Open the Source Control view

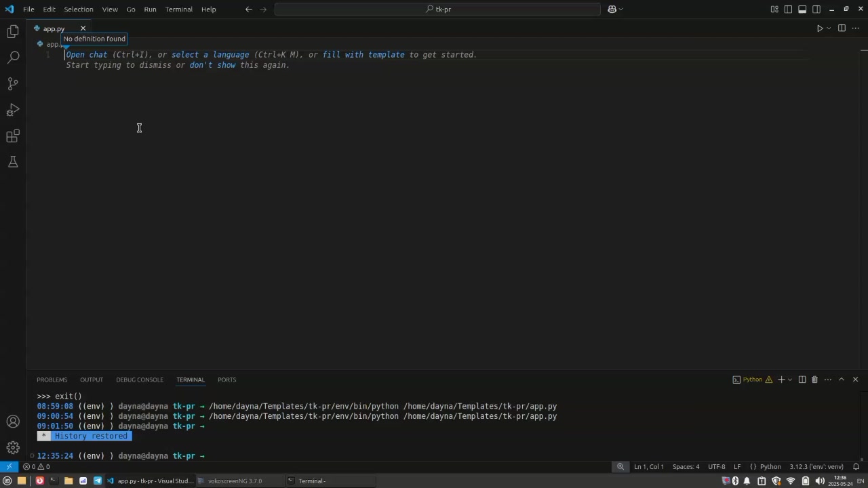tap(13, 84)
